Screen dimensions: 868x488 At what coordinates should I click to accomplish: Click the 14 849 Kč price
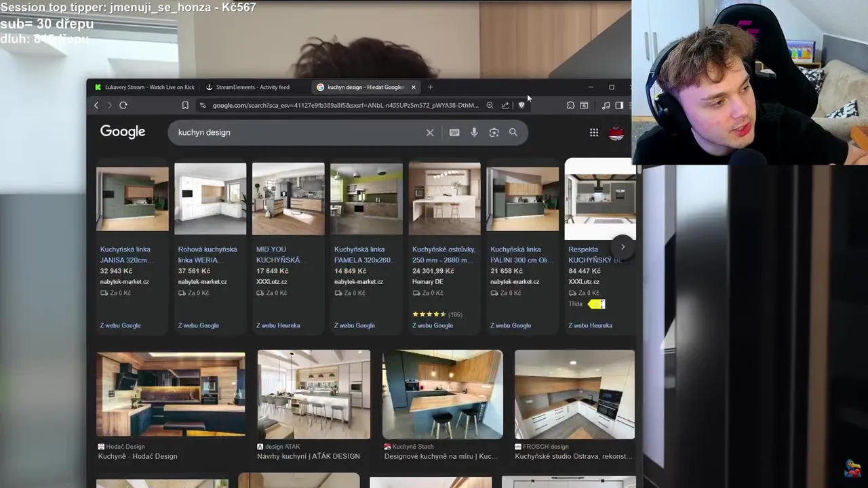[350, 271]
